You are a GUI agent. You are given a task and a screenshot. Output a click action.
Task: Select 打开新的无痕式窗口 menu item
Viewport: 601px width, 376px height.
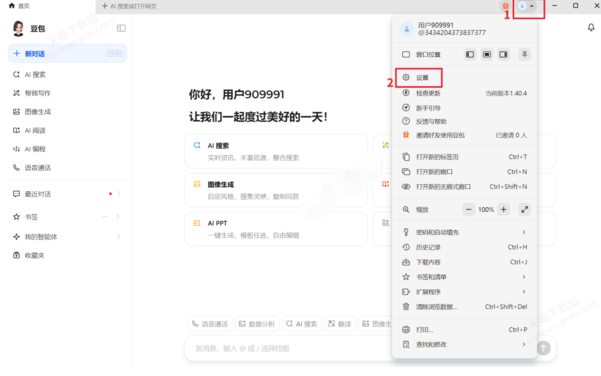pyautogui.click(x=465, y=187)
